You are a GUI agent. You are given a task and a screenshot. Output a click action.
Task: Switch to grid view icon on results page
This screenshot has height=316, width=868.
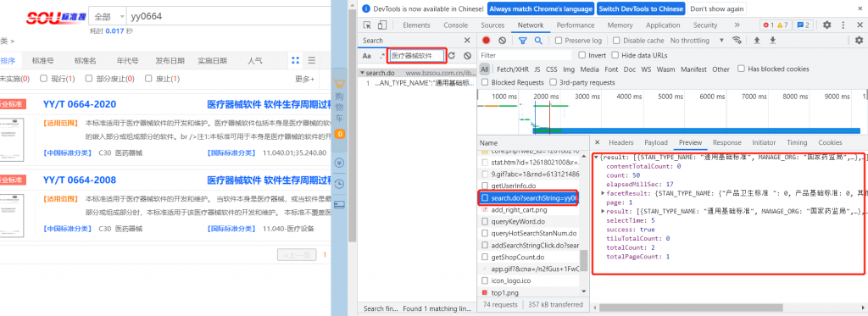296,60
